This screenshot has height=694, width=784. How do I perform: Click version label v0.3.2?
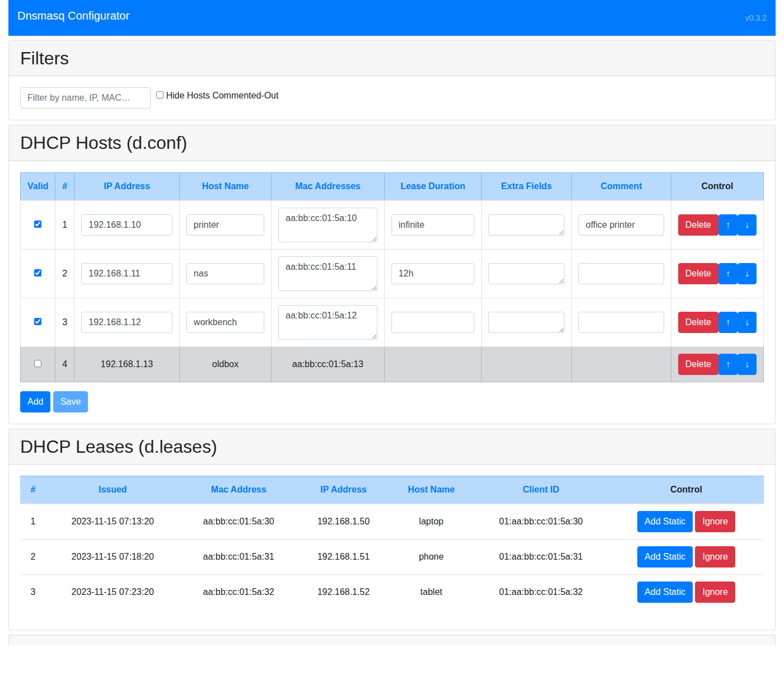tap(755, 18)
